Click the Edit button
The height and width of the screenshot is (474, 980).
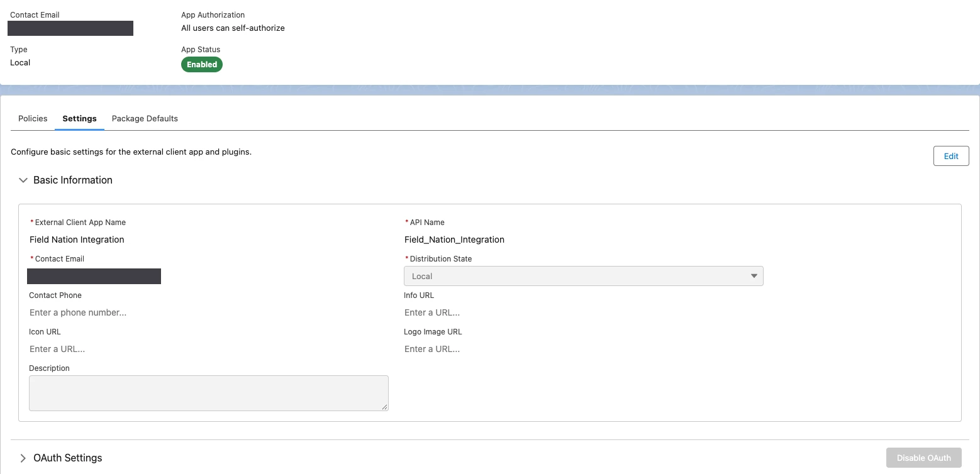point(951,156)
